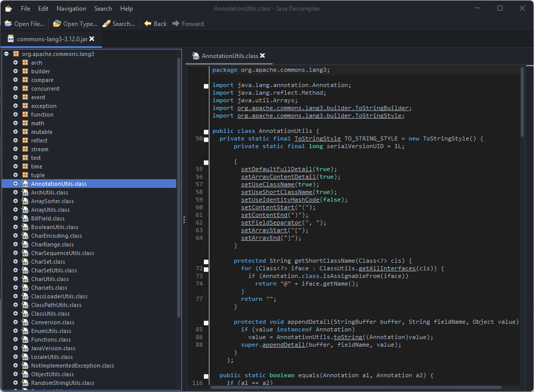This screenshot has height=392, width=534.
Task: Select BooleanUtils.class in the tree
Action: coord(55,227)
